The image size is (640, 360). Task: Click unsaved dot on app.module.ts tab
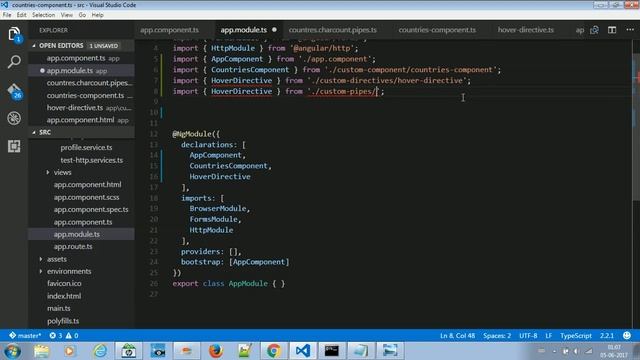pos(274,30)
